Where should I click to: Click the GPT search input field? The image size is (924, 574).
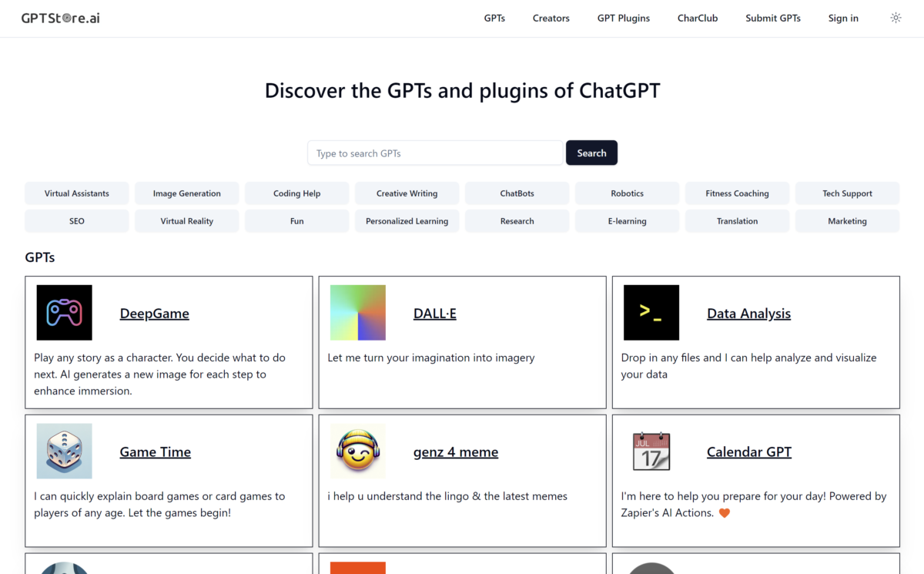tap(435, 153)
